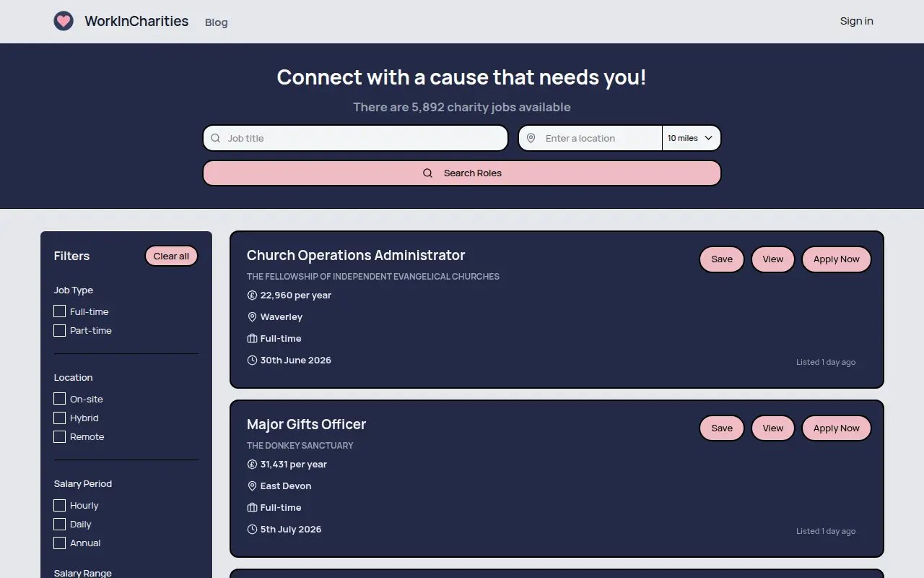Apply Now for Church Operations Administrator
This screenshot has height=578, width=924.
[837, 259]
